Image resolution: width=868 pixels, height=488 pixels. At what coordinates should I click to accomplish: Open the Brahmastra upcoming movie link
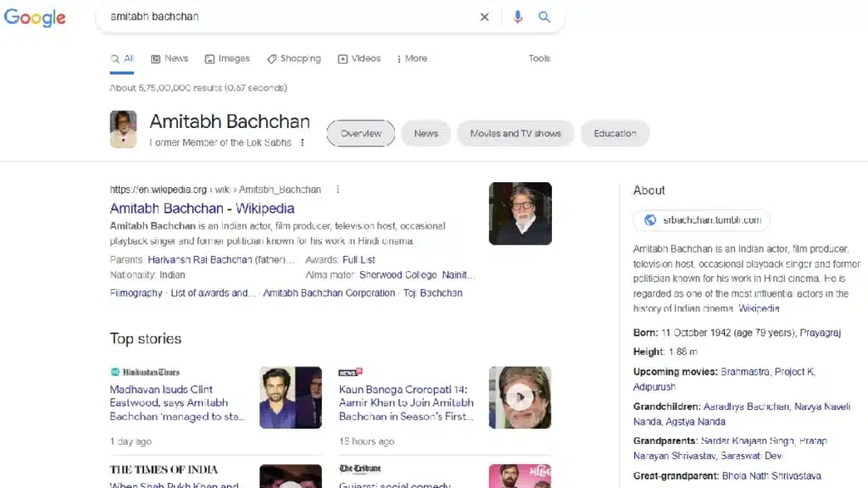745,372
